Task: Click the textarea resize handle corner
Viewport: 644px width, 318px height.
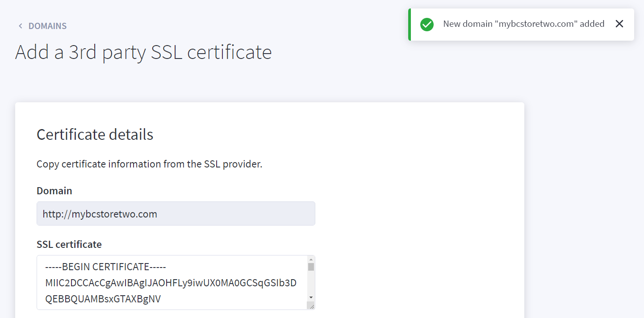Action: click(311, 305)
